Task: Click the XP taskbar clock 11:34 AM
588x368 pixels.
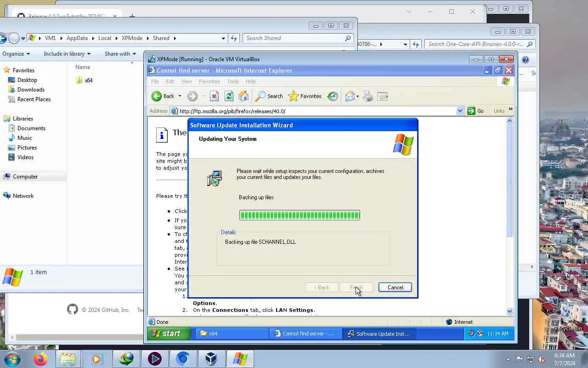Action: click(x=498, y=333)
